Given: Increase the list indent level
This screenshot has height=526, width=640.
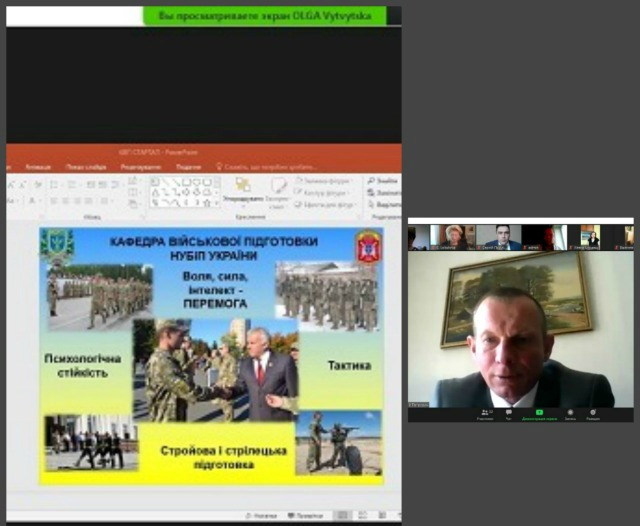Looking at the screenshot, I should click(102, 185).
